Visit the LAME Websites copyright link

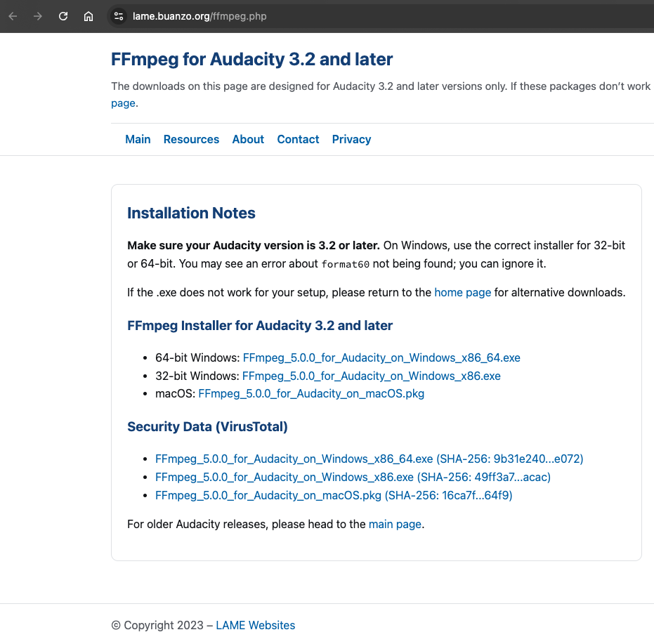coord(255,625)
